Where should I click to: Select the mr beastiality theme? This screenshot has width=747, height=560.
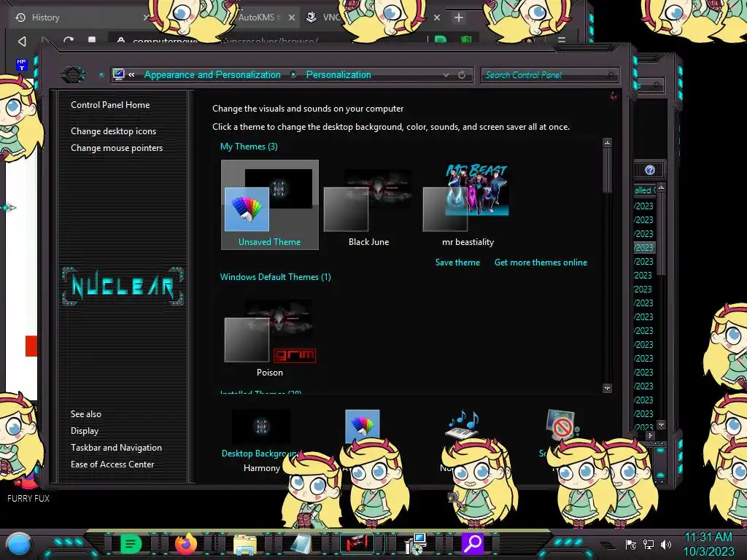click(468, 205)
